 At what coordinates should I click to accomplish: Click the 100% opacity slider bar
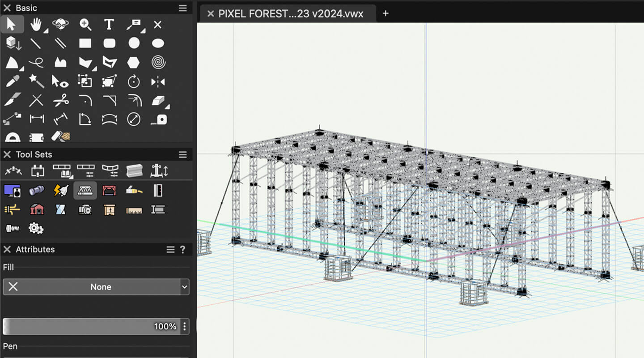click(x=92, y=326)
